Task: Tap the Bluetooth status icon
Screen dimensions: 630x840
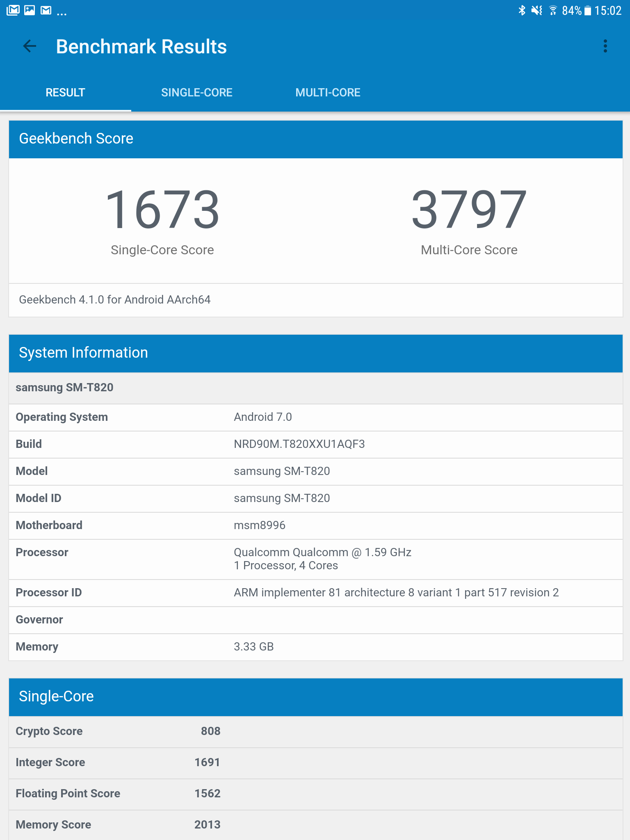Action: 522,10
